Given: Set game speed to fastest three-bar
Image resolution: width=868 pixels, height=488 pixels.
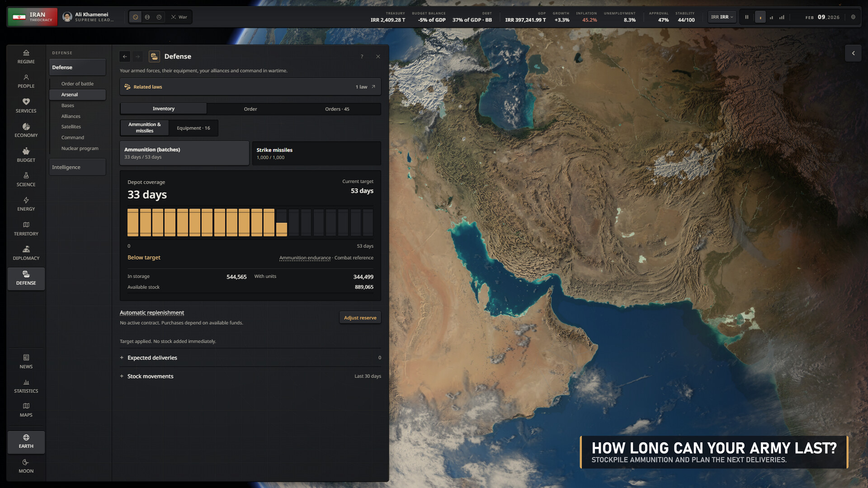Looking at the screenshot, I should click(x=782, y=17).
